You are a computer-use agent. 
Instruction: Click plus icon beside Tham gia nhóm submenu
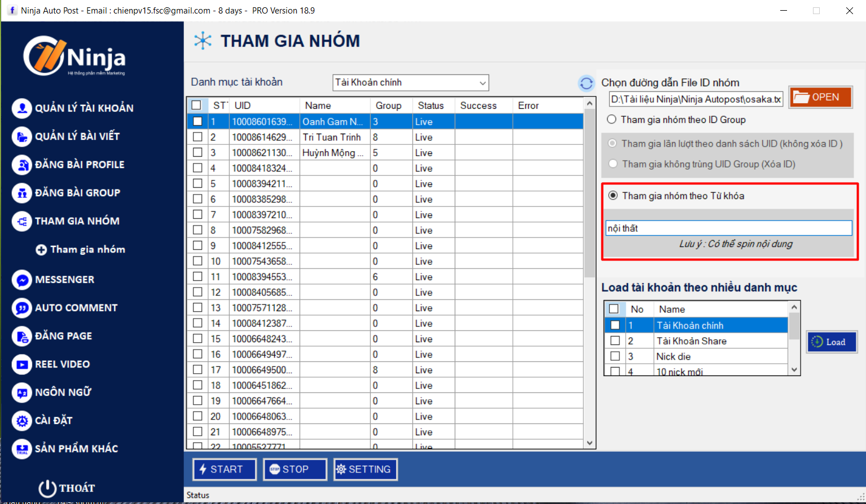pos(41,250)
